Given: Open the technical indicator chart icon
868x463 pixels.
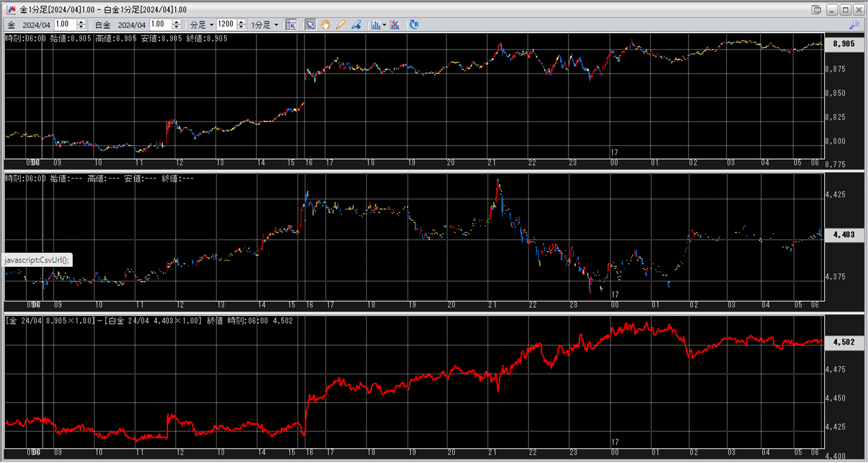Looking at the screenshot, I should click(375, 25).
